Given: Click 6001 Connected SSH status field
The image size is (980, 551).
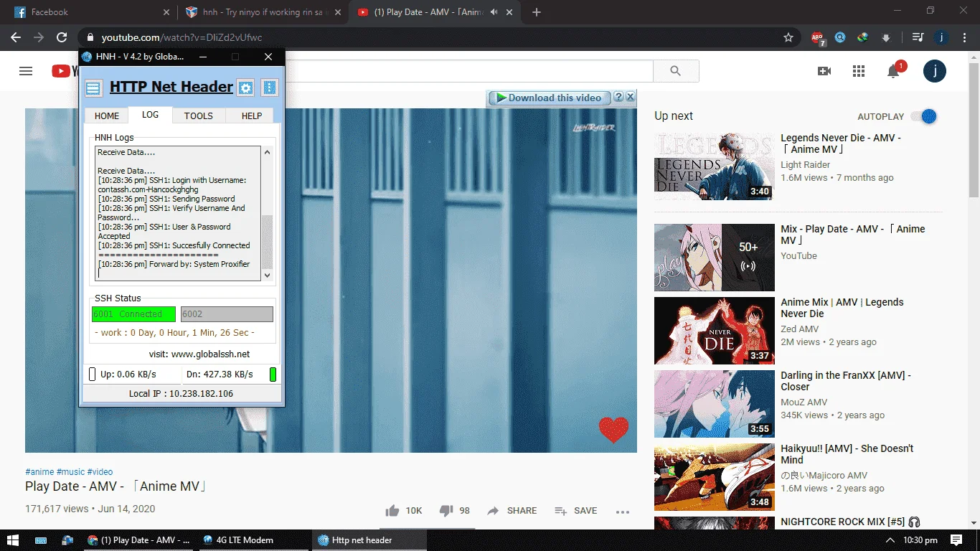Looking at the screenshot, I should click(133, 314).
